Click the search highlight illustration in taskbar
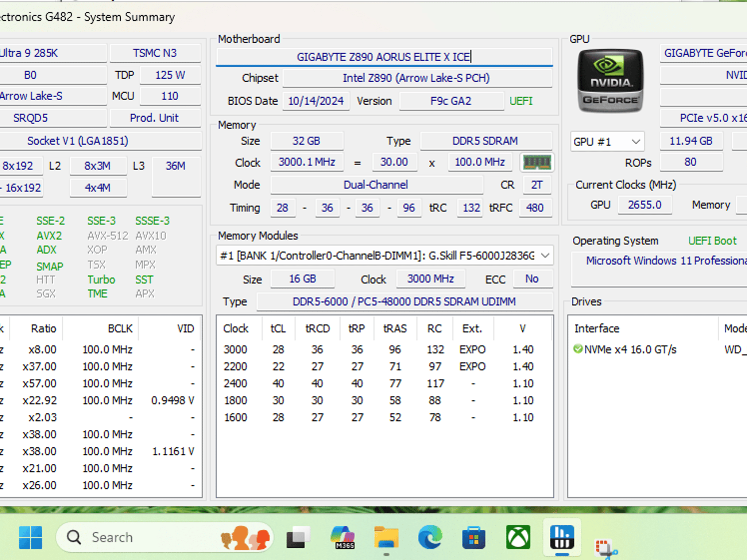The width and height of the screenshot is (747, 560). coord(245,537)
